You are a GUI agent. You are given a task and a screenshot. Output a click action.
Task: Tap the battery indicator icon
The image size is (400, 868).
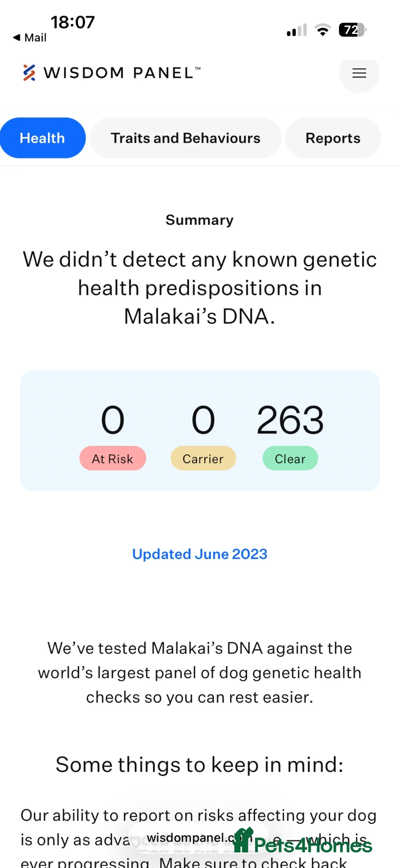(x=353, y=30)
